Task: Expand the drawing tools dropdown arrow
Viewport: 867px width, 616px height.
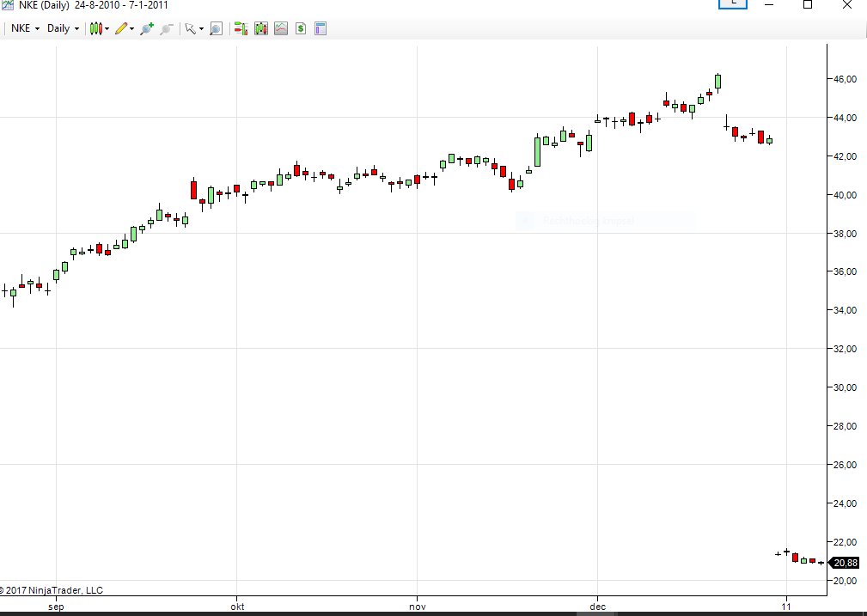Action: tap(131, 28)
